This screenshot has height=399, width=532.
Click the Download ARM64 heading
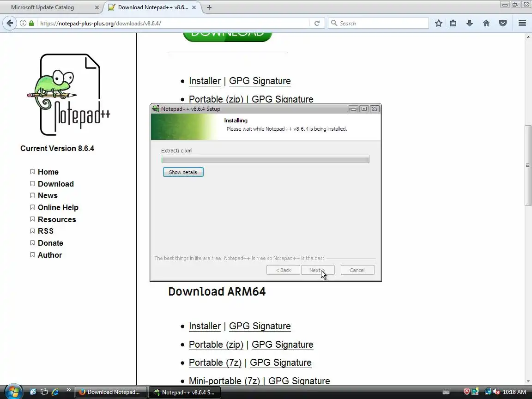coord(217,292)
